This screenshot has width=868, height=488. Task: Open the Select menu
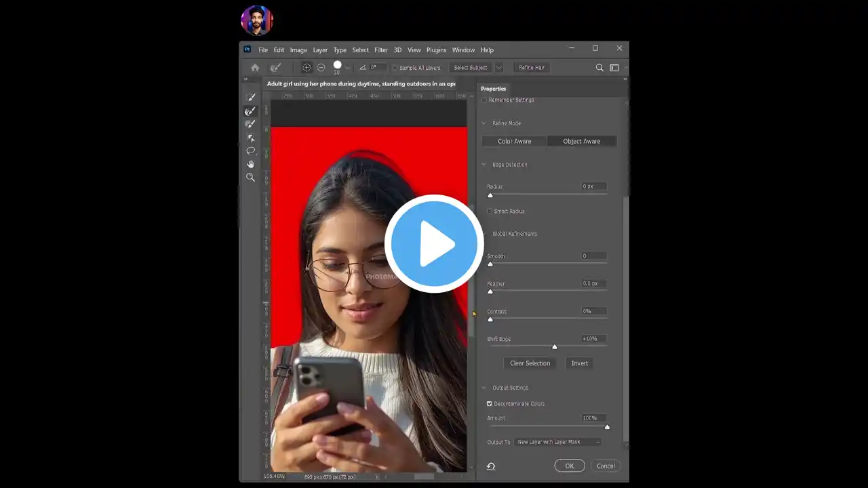(361, 50)
